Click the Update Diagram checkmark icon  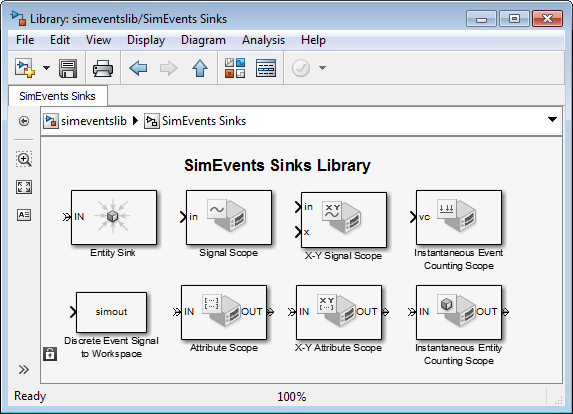[x=301, y=68]
